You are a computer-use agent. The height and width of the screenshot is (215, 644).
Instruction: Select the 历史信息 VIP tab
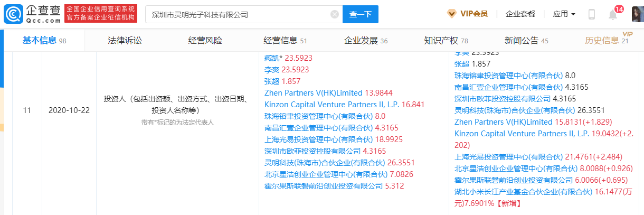602,41
